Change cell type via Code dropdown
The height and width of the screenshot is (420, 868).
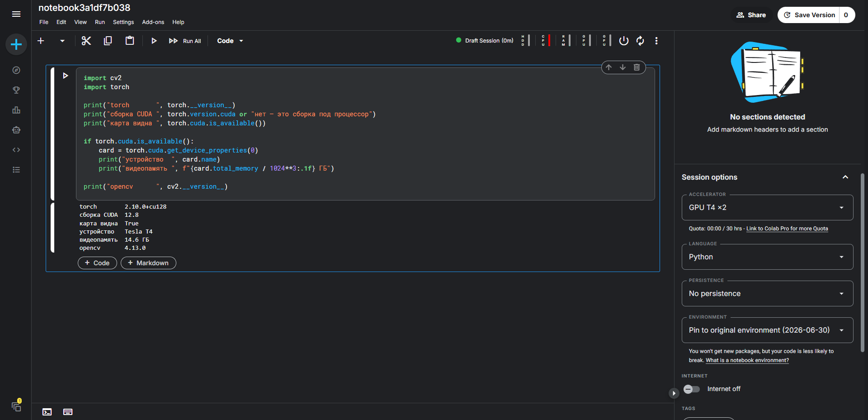tap(230, 41)
